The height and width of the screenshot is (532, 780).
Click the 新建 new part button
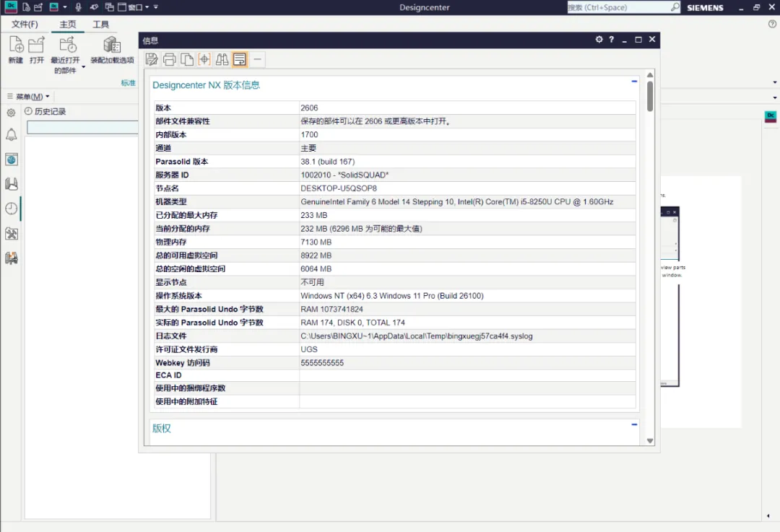pyautogui.click(x=16, y=51)
